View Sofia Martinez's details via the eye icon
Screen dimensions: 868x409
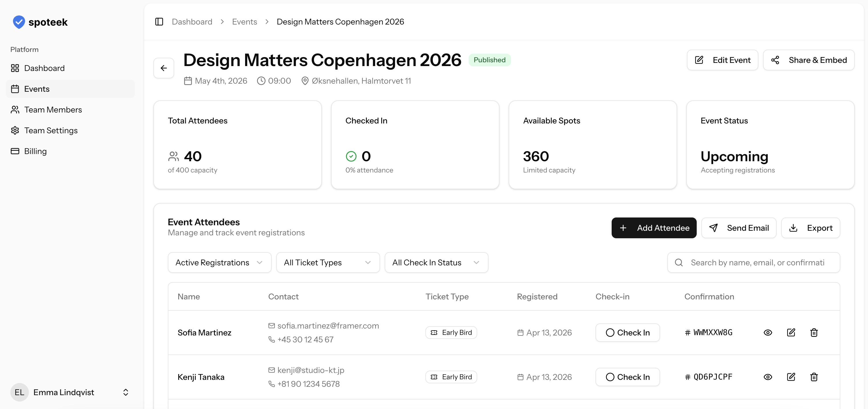point(768,333)
